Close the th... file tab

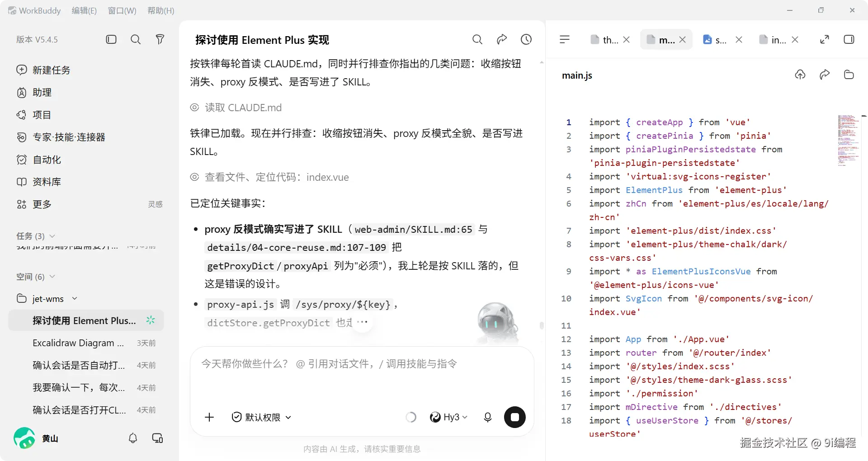tap(627, 40)
